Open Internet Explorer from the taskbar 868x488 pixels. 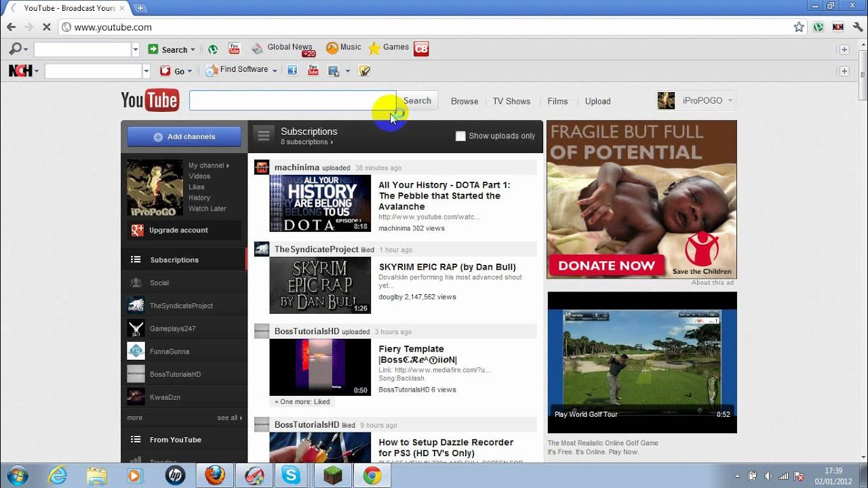coord(58,475)
